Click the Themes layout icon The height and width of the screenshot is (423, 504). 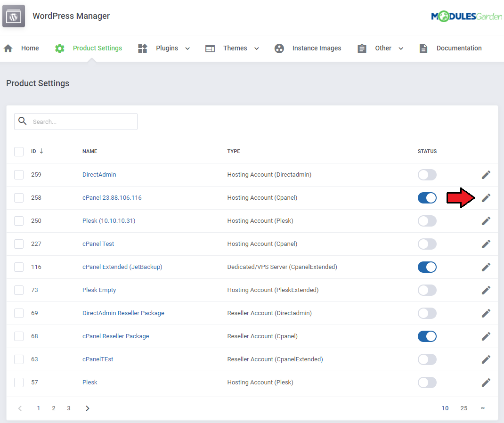[x=210, y=49]
